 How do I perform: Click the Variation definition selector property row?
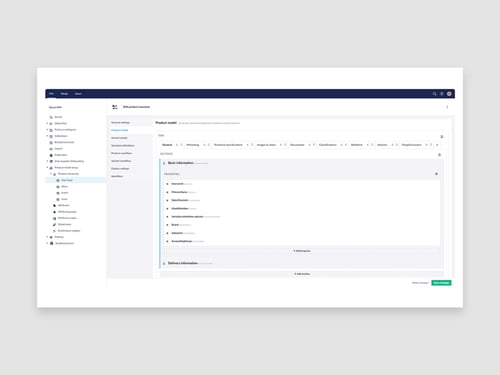coord(302,217)
